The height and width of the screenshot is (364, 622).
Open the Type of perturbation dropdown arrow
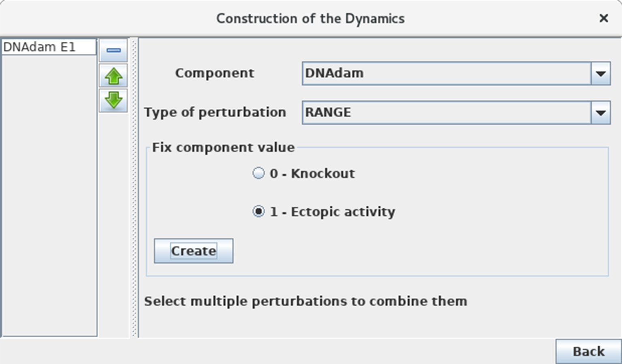click(601, 113)
